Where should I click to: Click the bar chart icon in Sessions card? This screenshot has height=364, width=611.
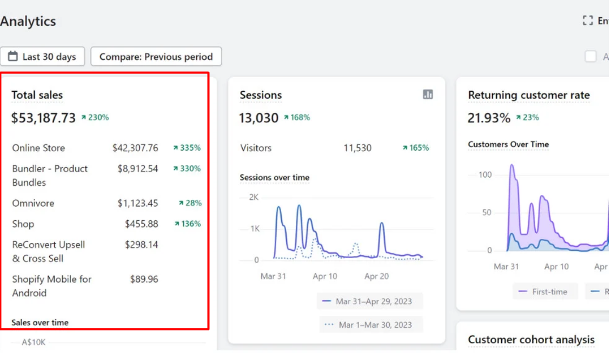tap(428, 95)
